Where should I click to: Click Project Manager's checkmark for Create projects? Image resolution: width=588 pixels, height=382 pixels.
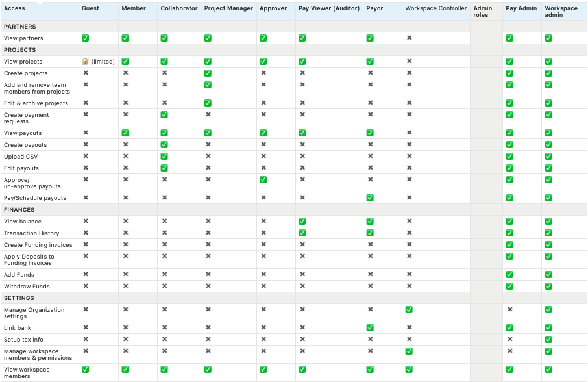[x=208, y=73]
